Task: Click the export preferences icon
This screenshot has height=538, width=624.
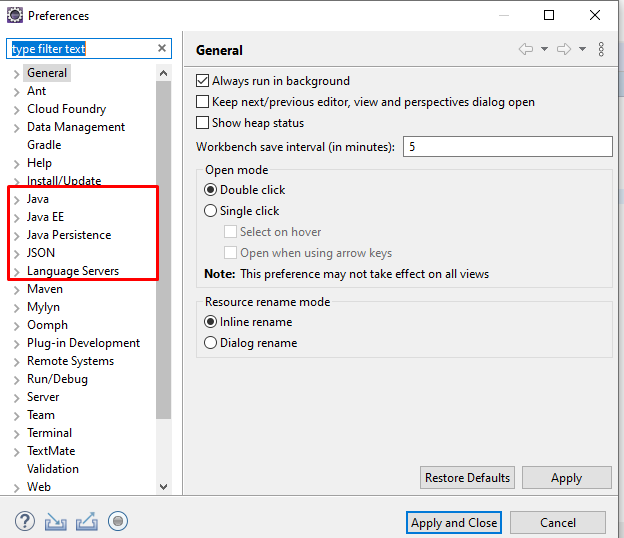Action: 87,521
